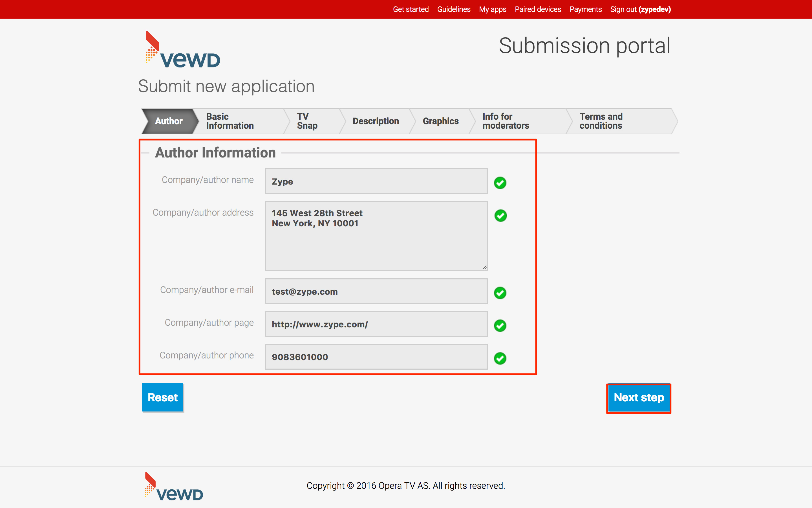Viewport: 812px width, 508px height.
Task: Click green checkmark beside company name field
Action: click(500, 183)
